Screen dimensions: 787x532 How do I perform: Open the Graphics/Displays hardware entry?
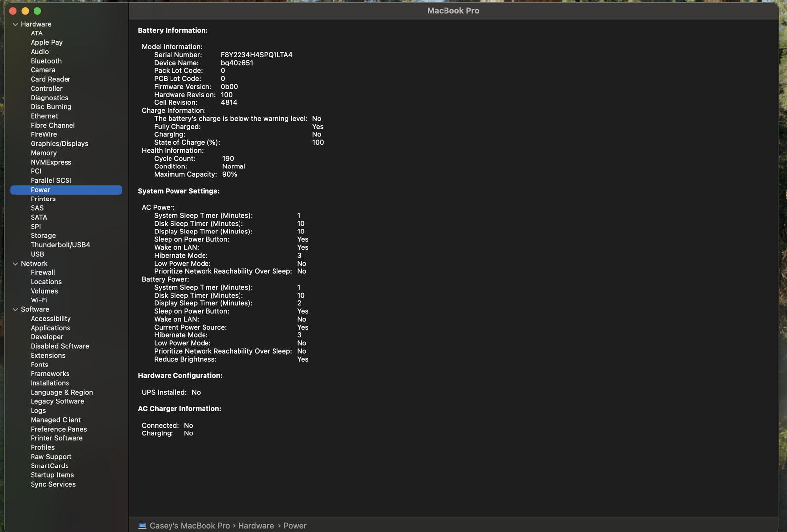59,144
